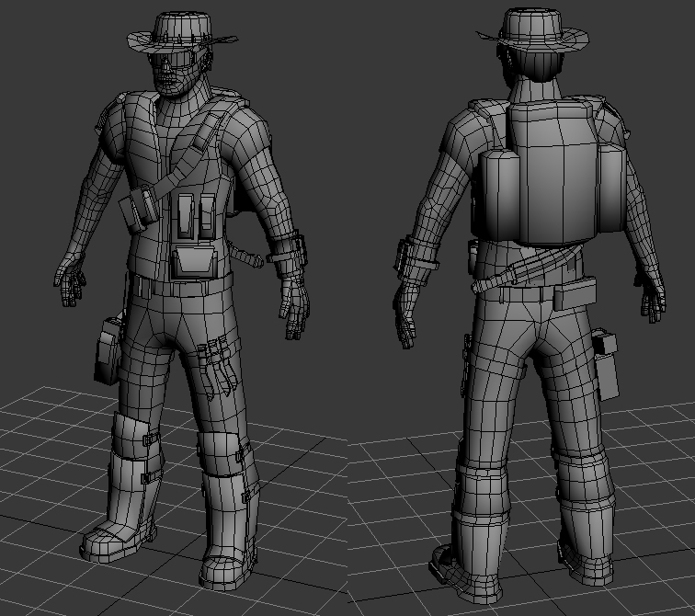
Task: Select the goggles on the character's face
Action: [x=174, y=60]
